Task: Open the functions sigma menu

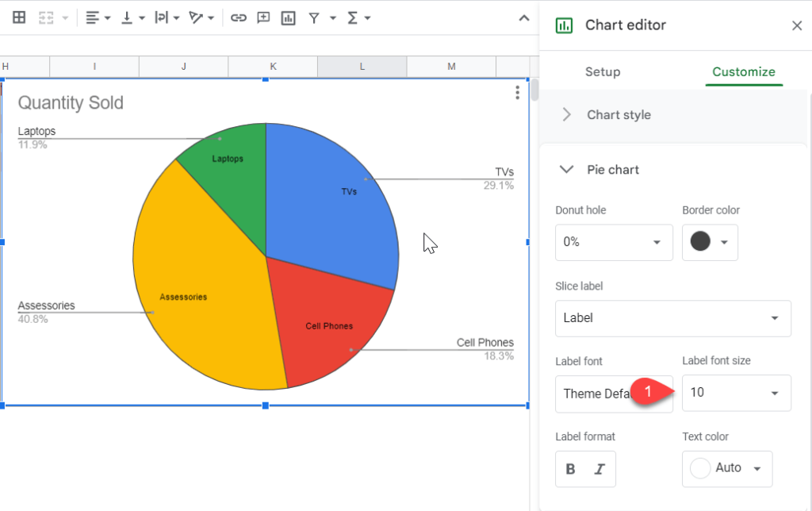Action: [358, 17]
